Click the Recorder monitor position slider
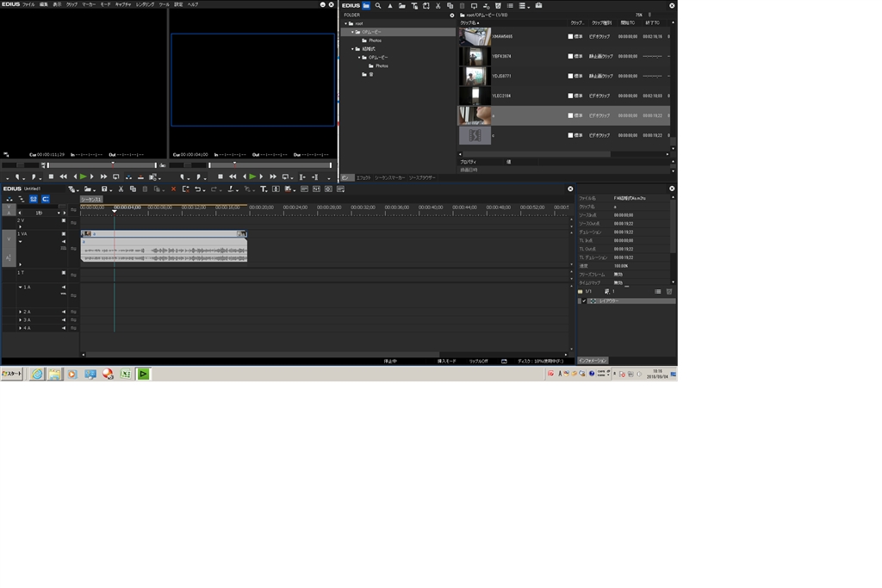This screenshot has width=882, height=588. point(270,165)
